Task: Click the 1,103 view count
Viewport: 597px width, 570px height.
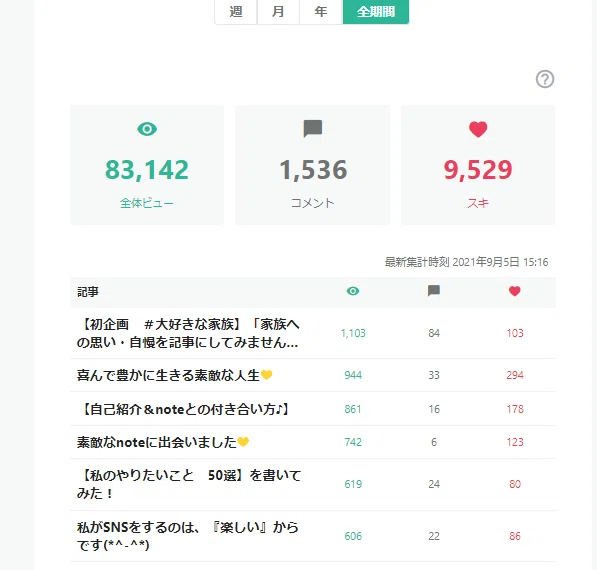Action: [x=353, y=333]
